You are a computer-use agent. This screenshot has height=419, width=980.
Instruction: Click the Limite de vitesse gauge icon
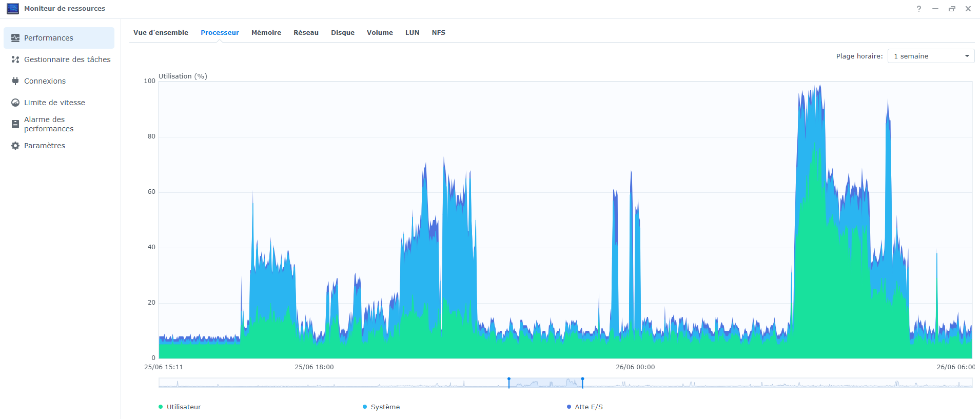pos(15,103)
